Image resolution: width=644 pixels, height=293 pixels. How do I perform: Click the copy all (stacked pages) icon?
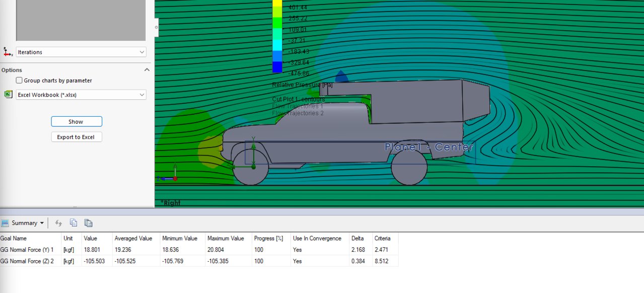[89, 223]
